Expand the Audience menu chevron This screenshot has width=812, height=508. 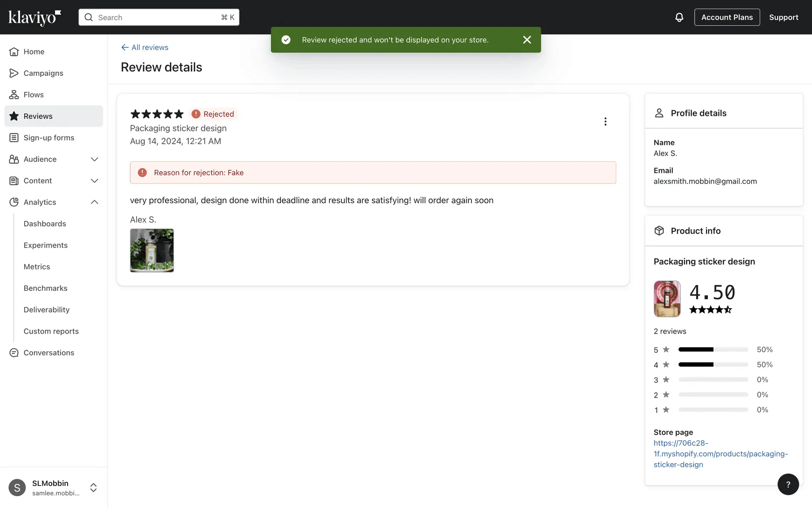pyautogui.click(x=94, y=159)
